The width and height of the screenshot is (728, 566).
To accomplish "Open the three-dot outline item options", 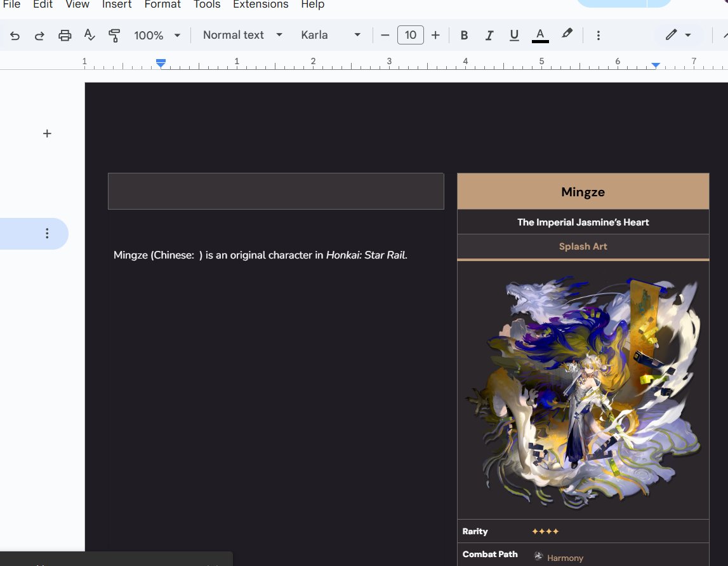I will coord(47,233).
